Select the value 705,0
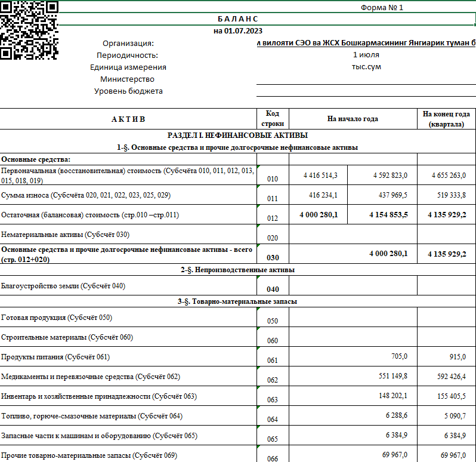476x462 pixels. [x=399, y=356]
